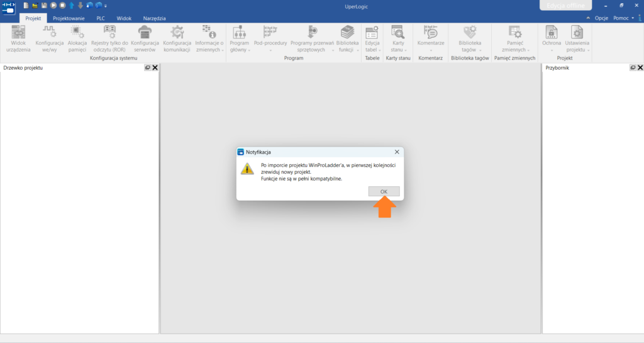Click the Program ribbon group label
This screenshot has height=343, width=644.
(x=294, y=59)
